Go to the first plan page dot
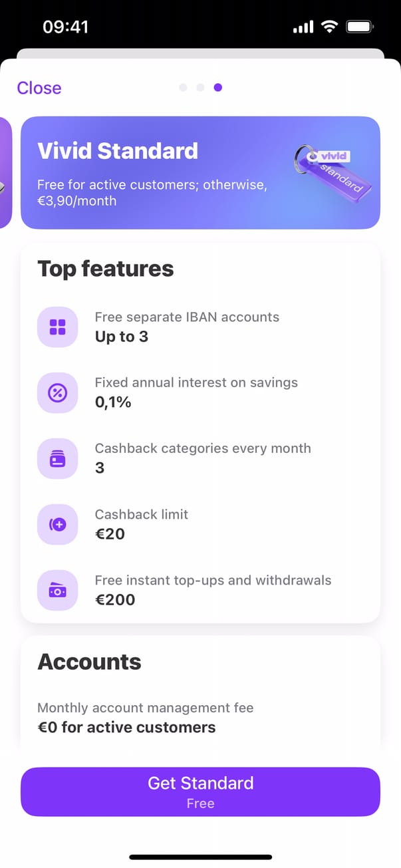401x868 pixels. pos(183,88)
